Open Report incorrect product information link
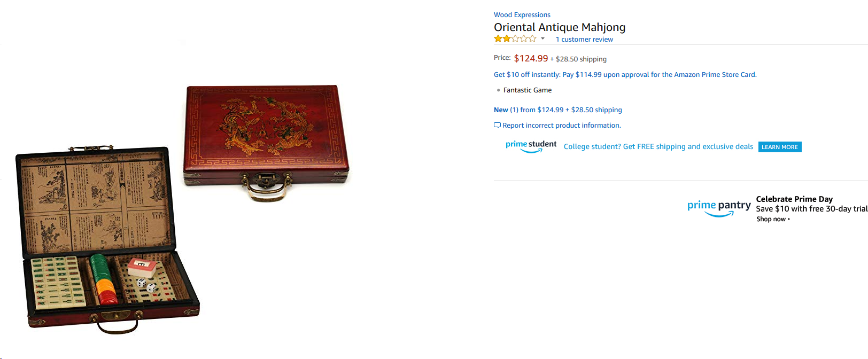Viewport: 868px width, 359px height. click(x=562, y=126)
